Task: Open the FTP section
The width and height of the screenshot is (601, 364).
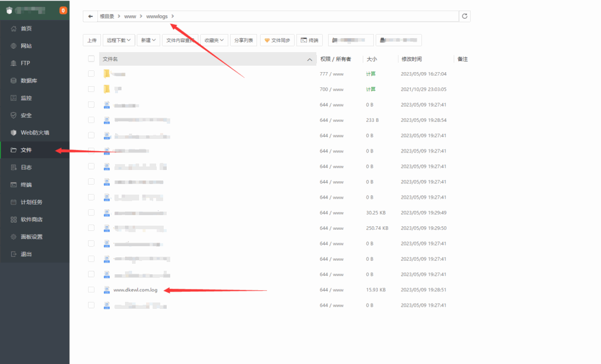Action: click(x=25, y=63)
